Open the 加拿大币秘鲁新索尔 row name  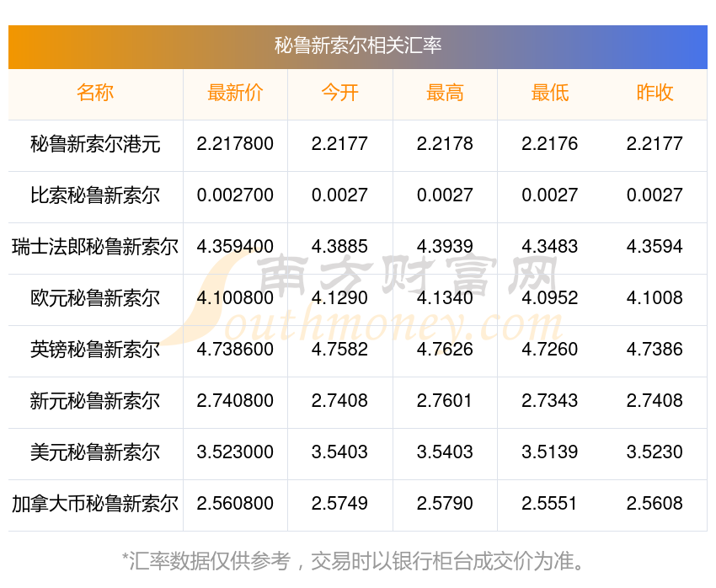point(95,504)
